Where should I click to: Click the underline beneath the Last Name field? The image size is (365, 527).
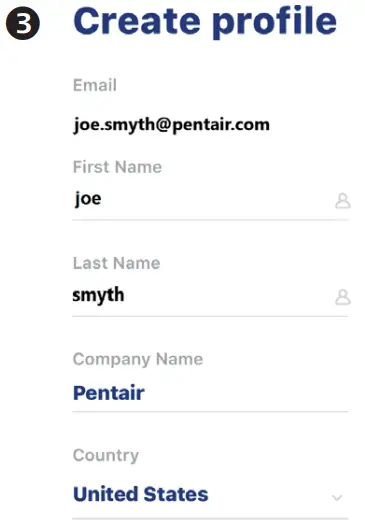(x=210, y=316)
